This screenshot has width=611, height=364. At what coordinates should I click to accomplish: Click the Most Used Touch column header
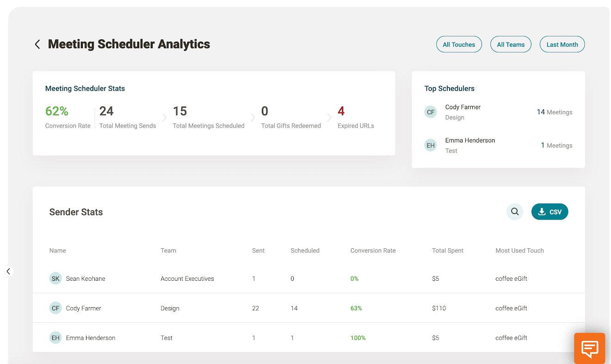click(x=519, y=251)
